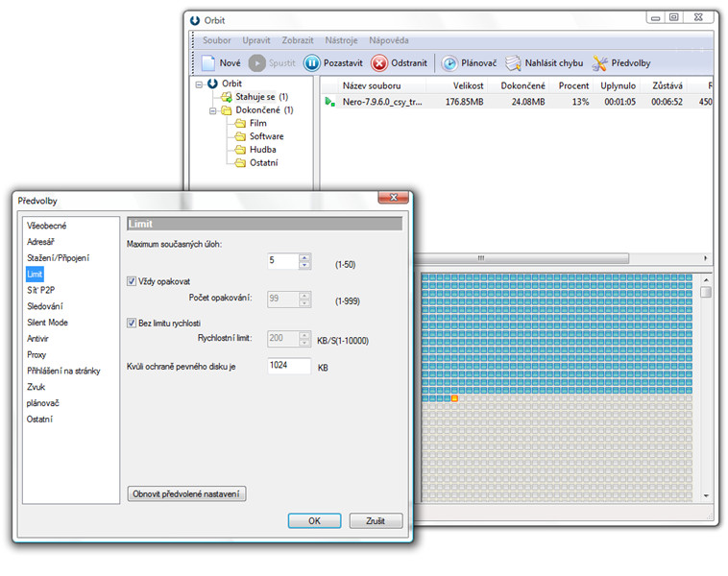Open the Plánovač clock icon
The width and height of the screenshot is (728, 576).
449,63
